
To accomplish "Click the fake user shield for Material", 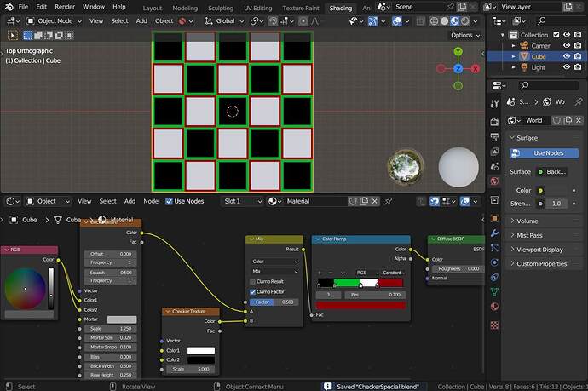I will point(353,201).
